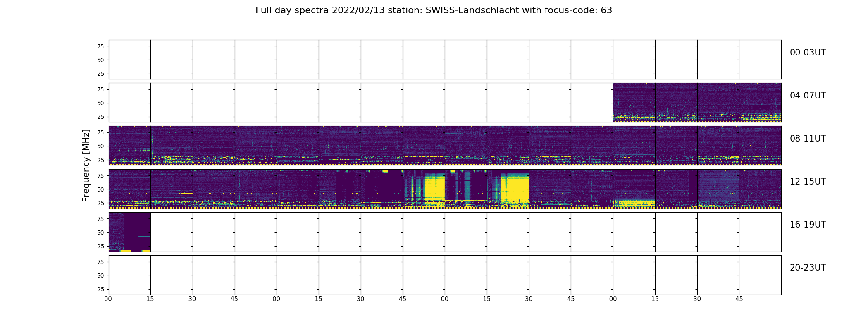This screenshot has width=868, height=331.
Task: Click the 75 tick of the 12-15UT row
Action: pyautogui.click(x=100, y=176)
